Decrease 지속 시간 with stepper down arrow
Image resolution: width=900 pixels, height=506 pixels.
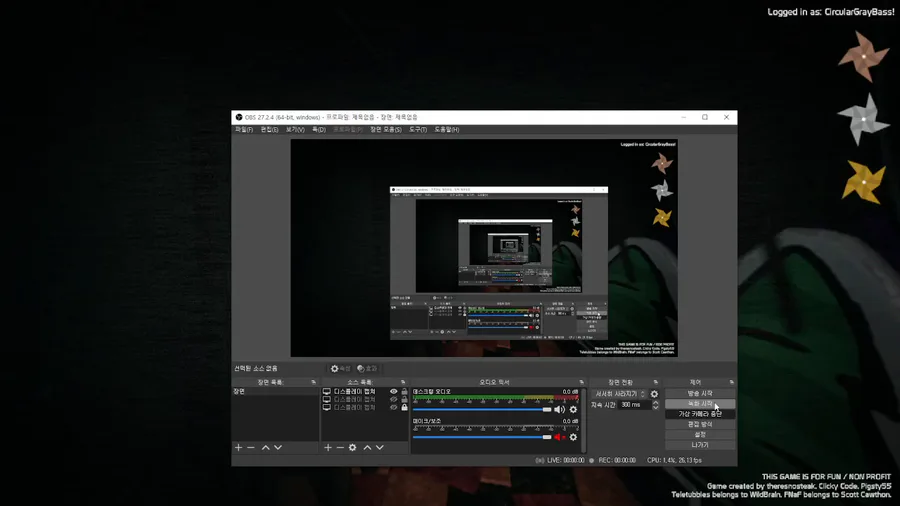655,407
